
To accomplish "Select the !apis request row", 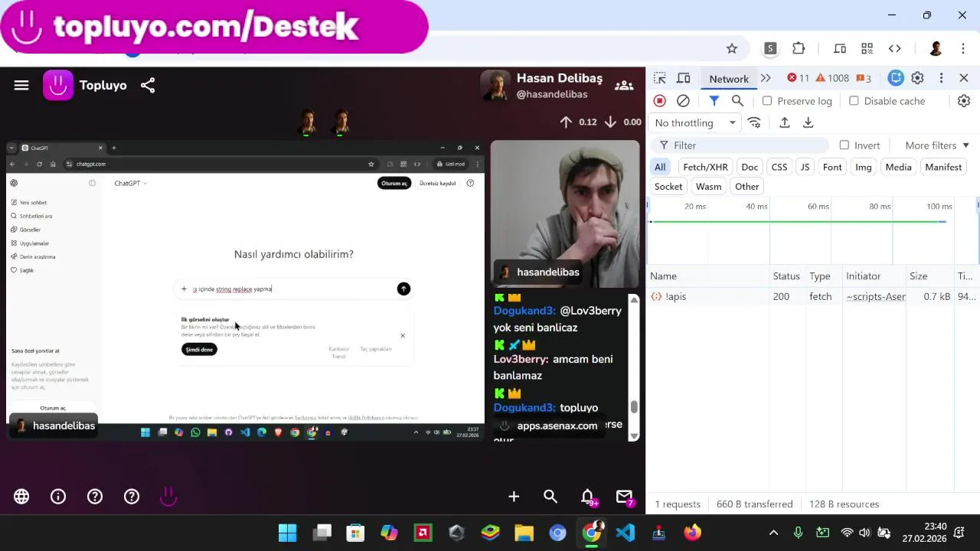I will click(813, 296).
